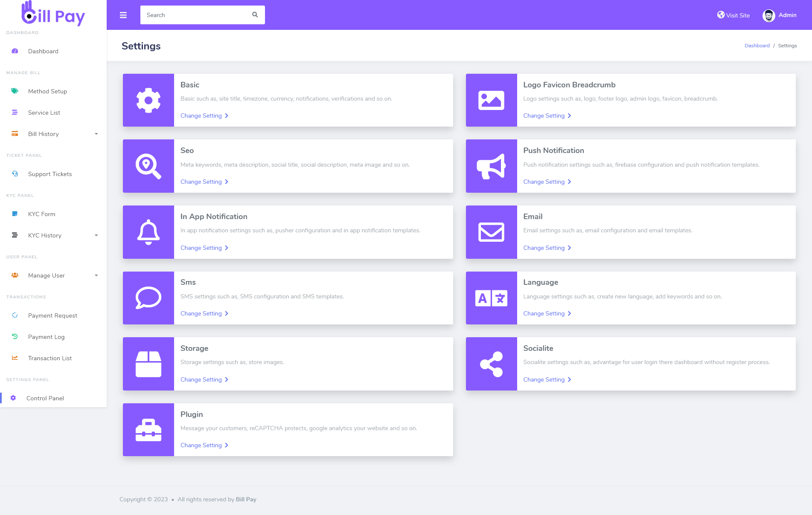This screenshot has height=515, width=812.
Task: Expand the Manage User submenu arrow
Action: point(96,275)
